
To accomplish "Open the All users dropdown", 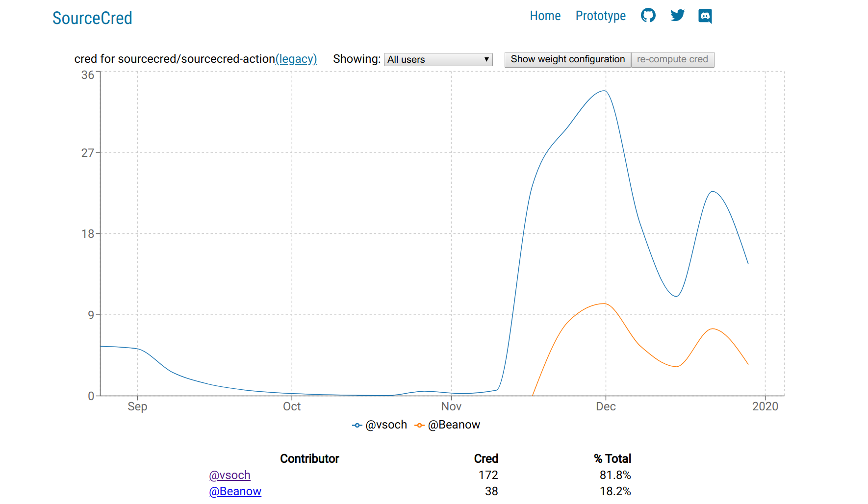I will pyautogui.click(x=438, y=59).
